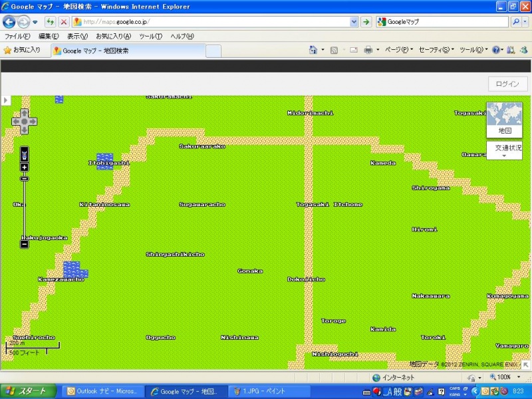The width and height of the screenshot is (532, 399).
Task: Zoom out with the minus button
Action: 25,244
